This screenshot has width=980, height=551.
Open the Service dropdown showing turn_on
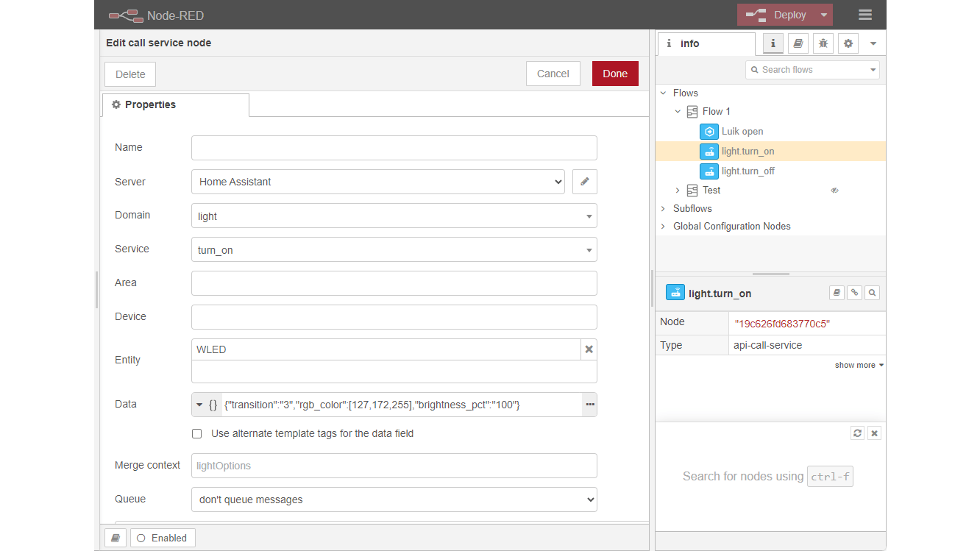(x=394, y=250)
